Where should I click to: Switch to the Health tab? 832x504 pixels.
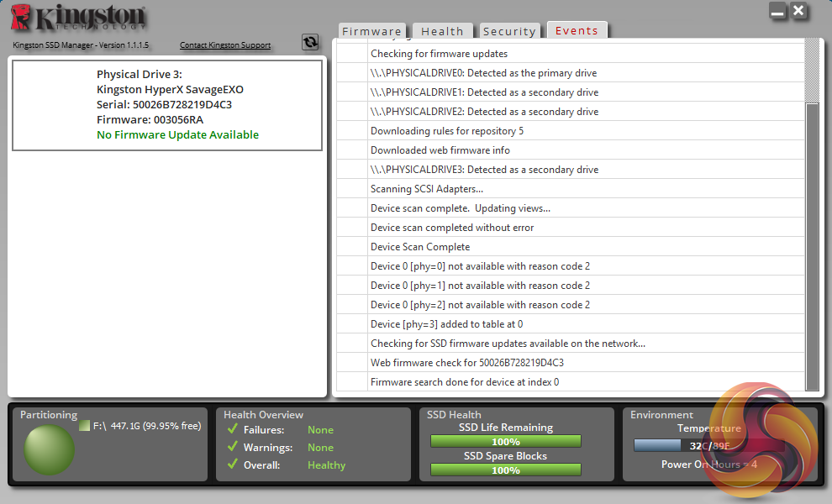pos(443,31)
